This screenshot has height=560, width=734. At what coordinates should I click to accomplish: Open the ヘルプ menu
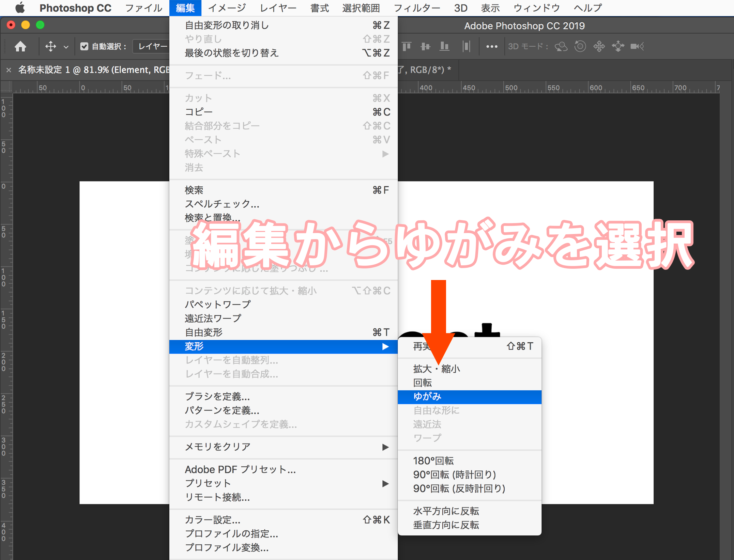point(588,8)
